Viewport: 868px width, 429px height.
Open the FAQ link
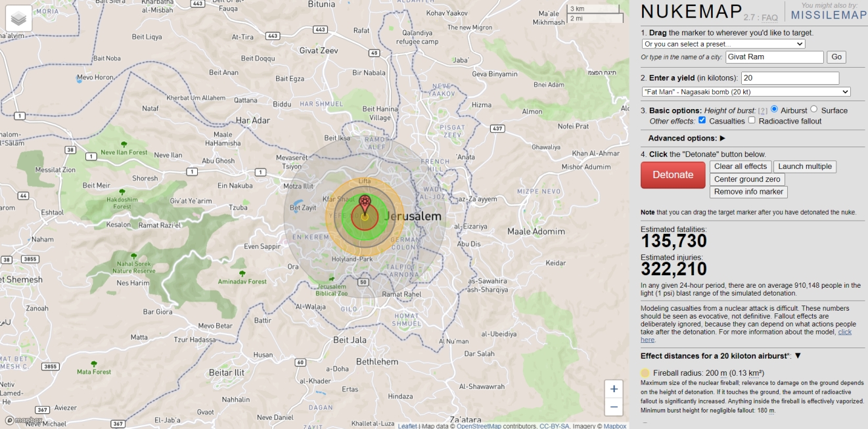(x=769, y=18)
